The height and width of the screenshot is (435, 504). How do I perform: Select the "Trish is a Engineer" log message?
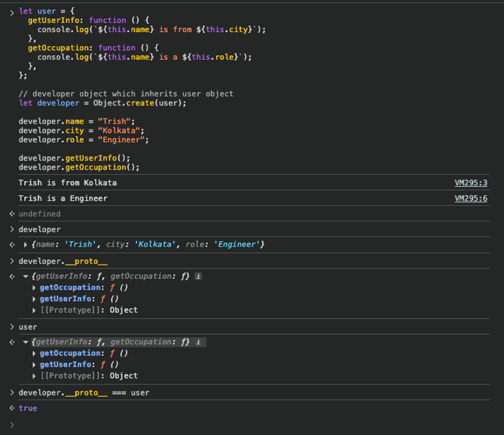[x=63, y=198]
